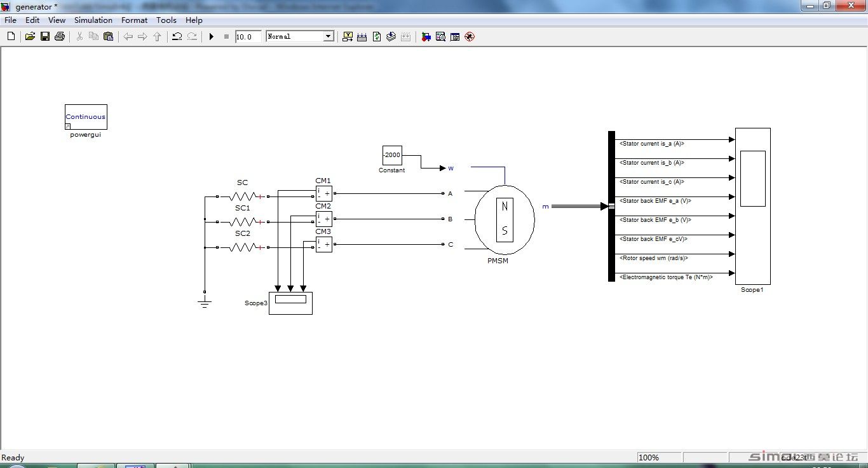Select the SC1 resistor block

(242, 222)
